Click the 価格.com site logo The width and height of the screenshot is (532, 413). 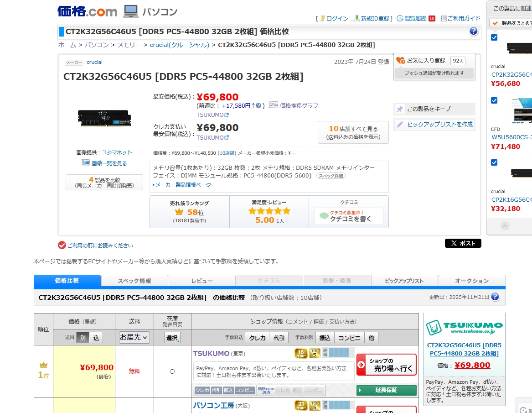(x=87, y=11)
